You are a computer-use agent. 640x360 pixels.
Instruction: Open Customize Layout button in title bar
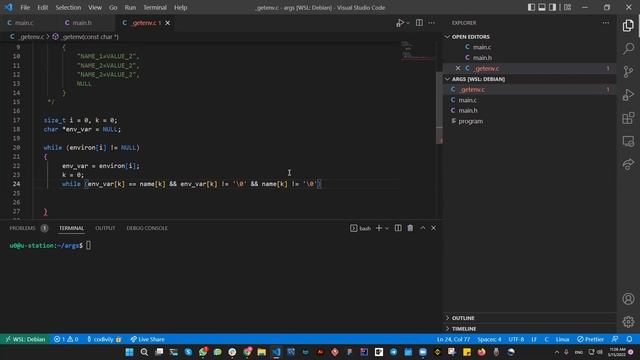567,7
